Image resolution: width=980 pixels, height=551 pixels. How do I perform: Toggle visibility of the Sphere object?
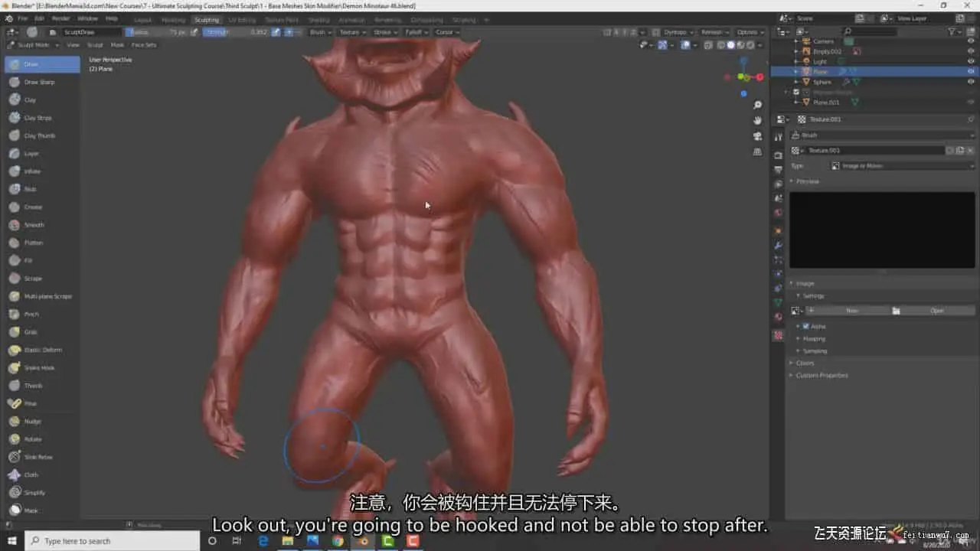click(x=971, y=82)
